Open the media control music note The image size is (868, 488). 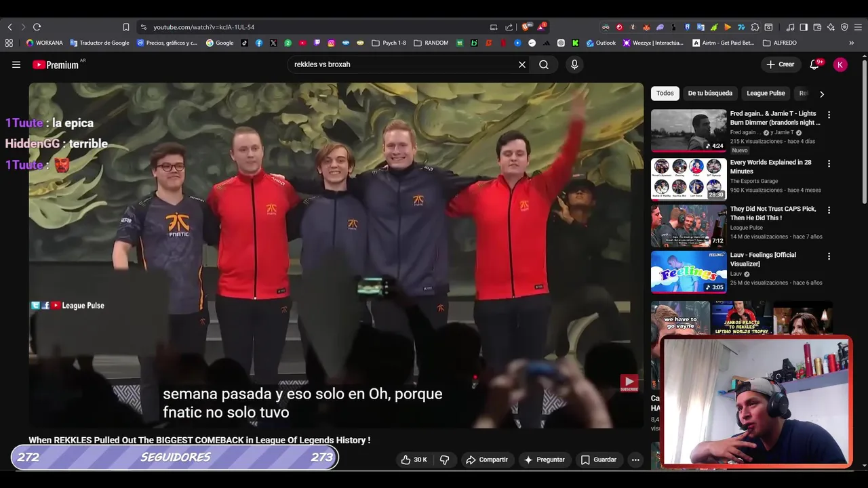point(790,27)
